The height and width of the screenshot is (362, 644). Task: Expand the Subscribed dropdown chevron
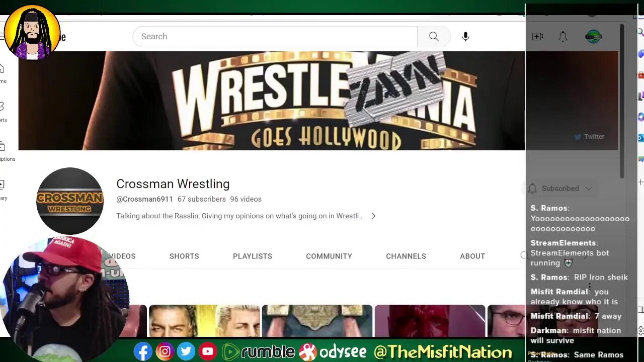[x=588, y=189]
